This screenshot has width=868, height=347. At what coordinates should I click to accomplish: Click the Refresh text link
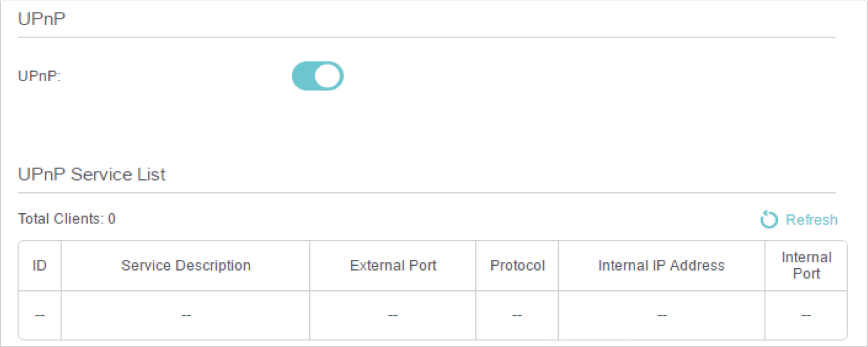click(811, 220)
